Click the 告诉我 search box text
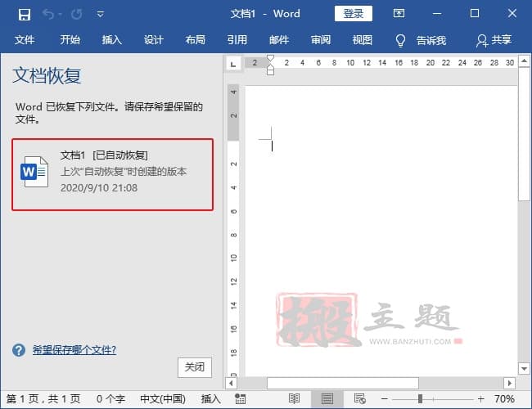 click(431, 40)
